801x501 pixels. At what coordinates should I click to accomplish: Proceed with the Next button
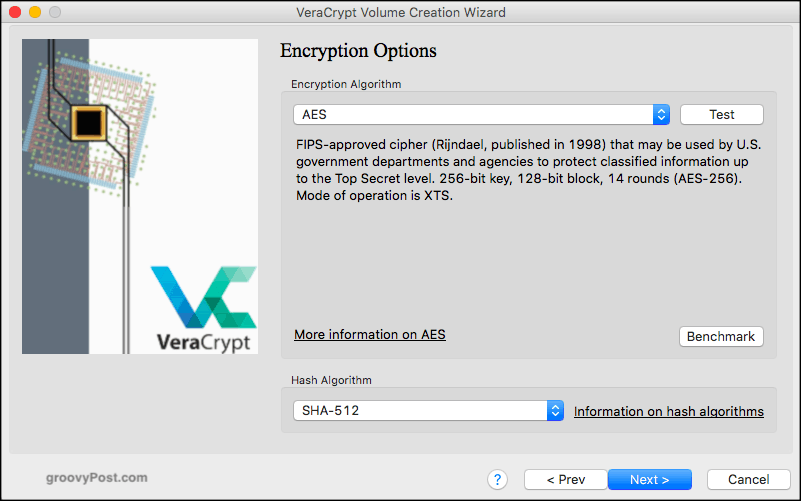(650, 480)
